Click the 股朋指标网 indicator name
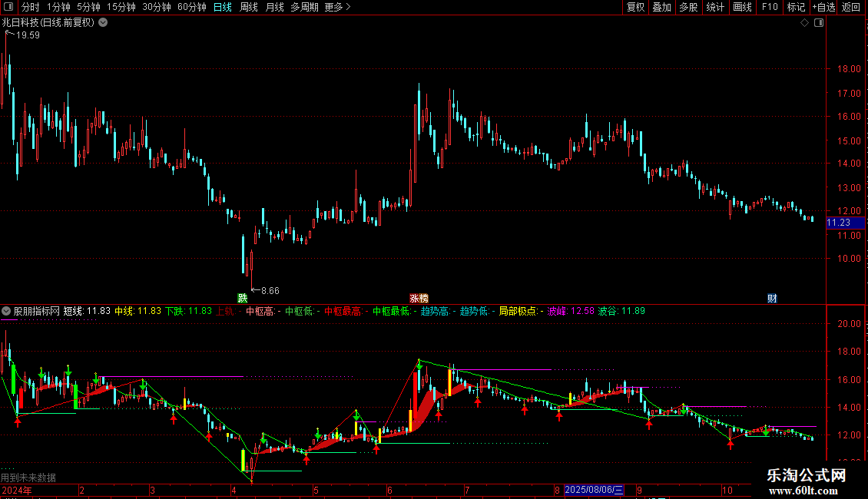 pyautogui.click(x=37, y=311)
